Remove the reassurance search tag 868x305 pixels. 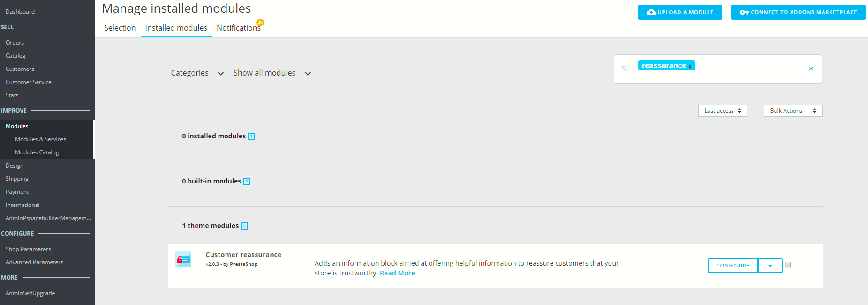click(690, 66)
